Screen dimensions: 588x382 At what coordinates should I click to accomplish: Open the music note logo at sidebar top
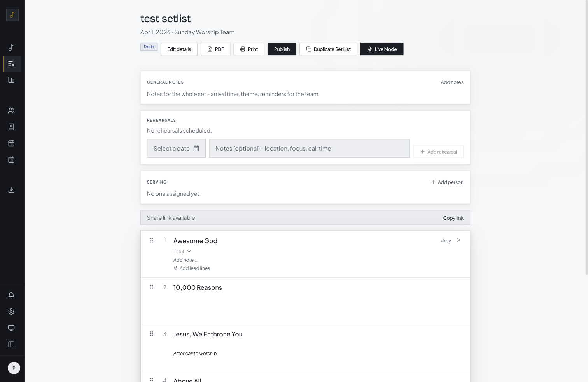[x=12, y=15]
